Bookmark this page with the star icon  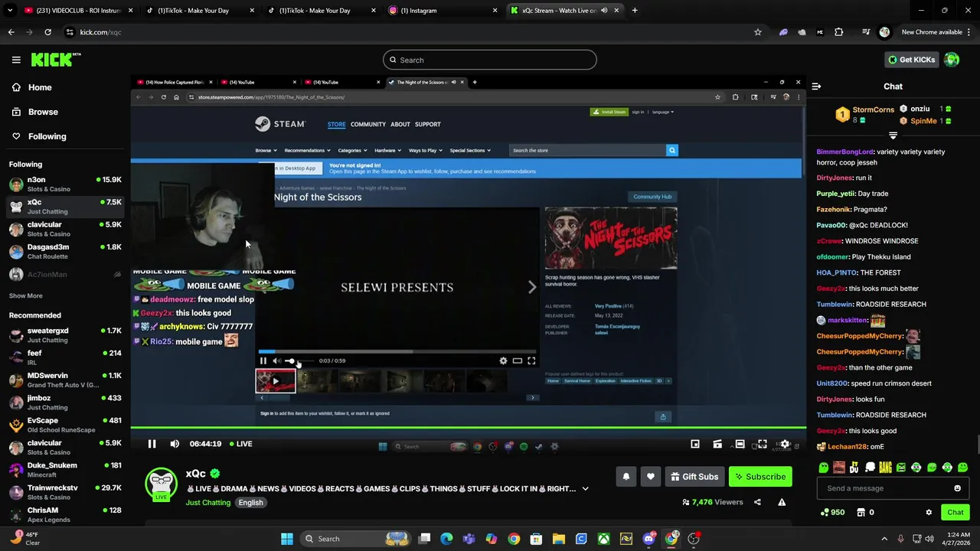click(758, 32)
